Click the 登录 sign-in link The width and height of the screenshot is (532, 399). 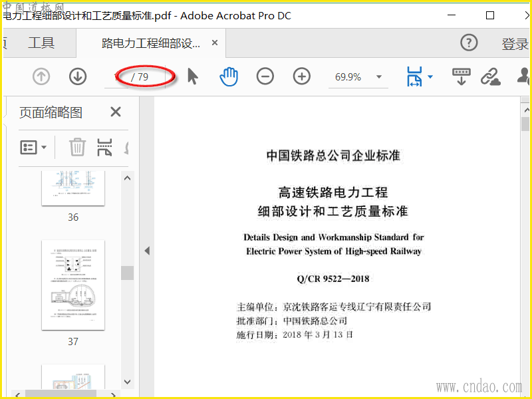click(x=515, y=44)
